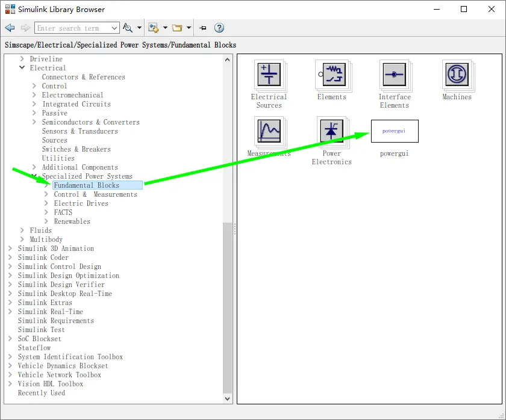Select Simulink Desktop Real-Time library

[x=65, y=294]
